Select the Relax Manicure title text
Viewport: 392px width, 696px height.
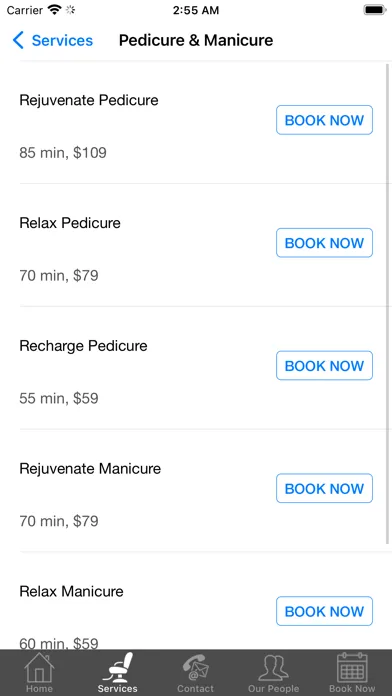point(71,592)
